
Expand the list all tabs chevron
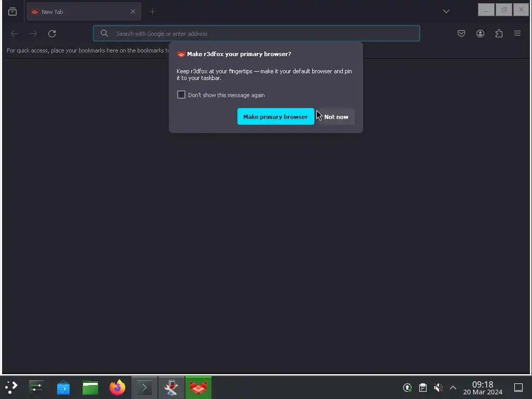[446, 11]
